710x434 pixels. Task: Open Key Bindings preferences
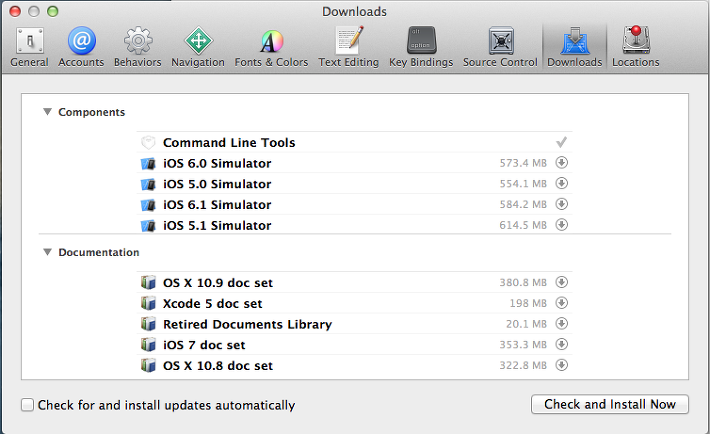421,47
